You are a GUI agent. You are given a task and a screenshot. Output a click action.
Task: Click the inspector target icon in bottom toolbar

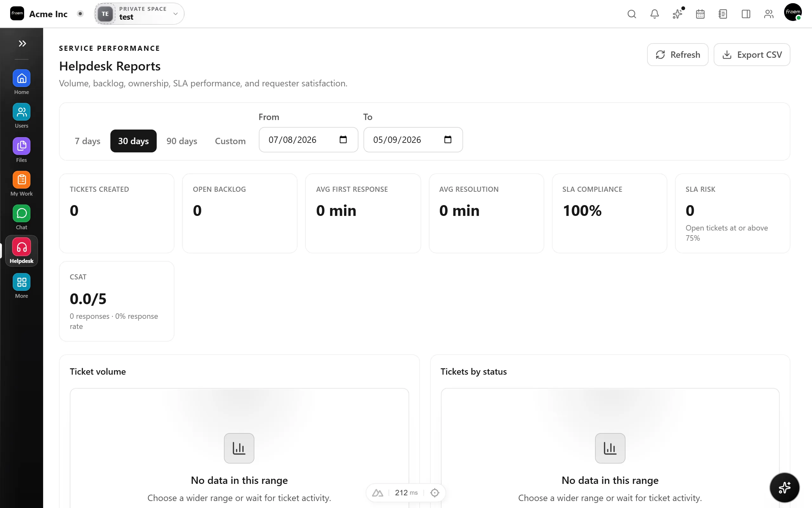coord(435,492)
